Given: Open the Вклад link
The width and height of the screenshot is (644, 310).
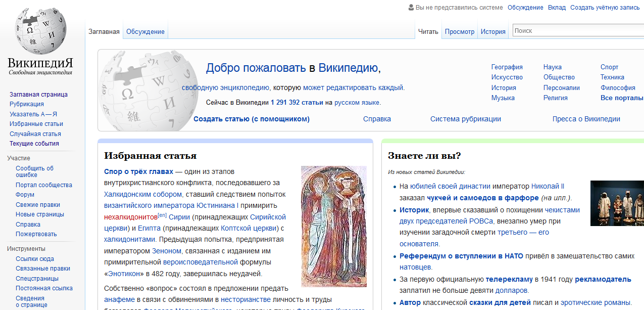Looking at the screenshot, I should coord(557,8).
